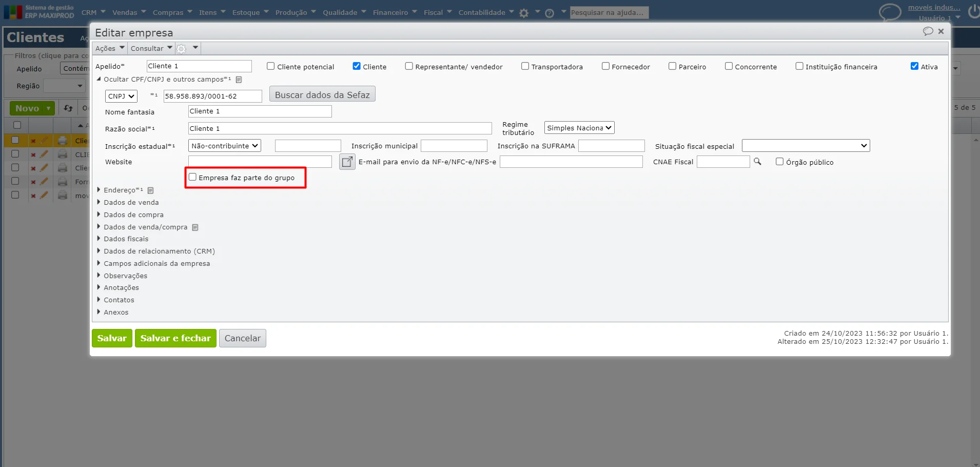
Task: Click the printer icon in the mov row
Action: pyautogui.click(x=63, y=196)
